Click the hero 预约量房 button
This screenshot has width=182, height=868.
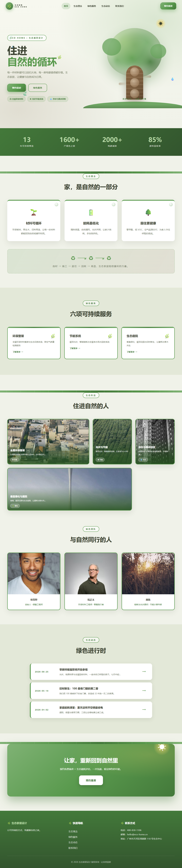click(16, 88)
